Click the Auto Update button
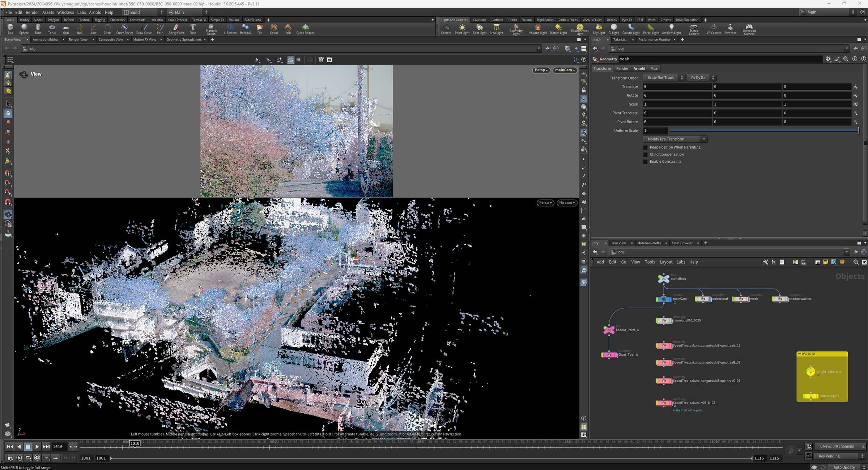Screen dimensions: 868x470 tap(844, 467)
